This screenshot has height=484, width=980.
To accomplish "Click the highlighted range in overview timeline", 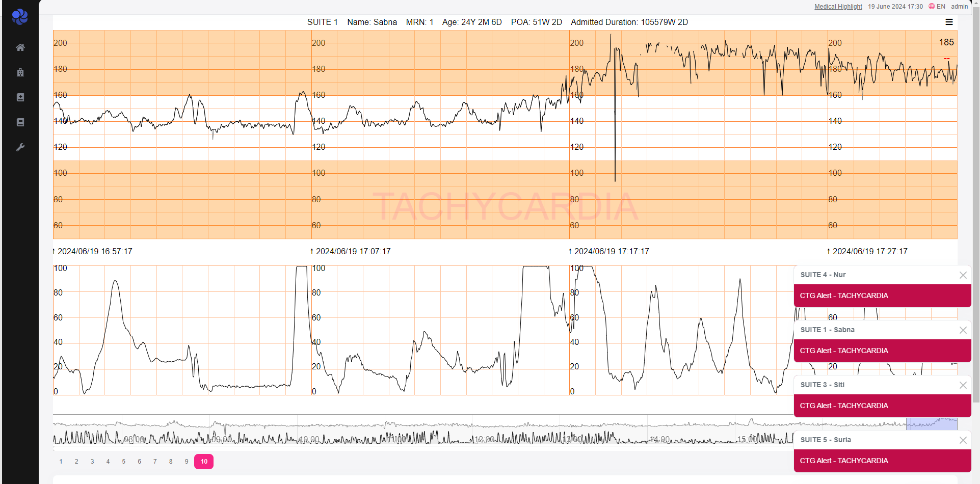I will tap(931, 424).
